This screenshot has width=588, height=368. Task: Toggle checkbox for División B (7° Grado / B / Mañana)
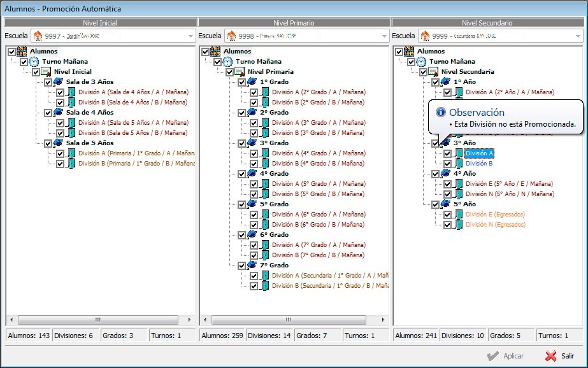254,255
